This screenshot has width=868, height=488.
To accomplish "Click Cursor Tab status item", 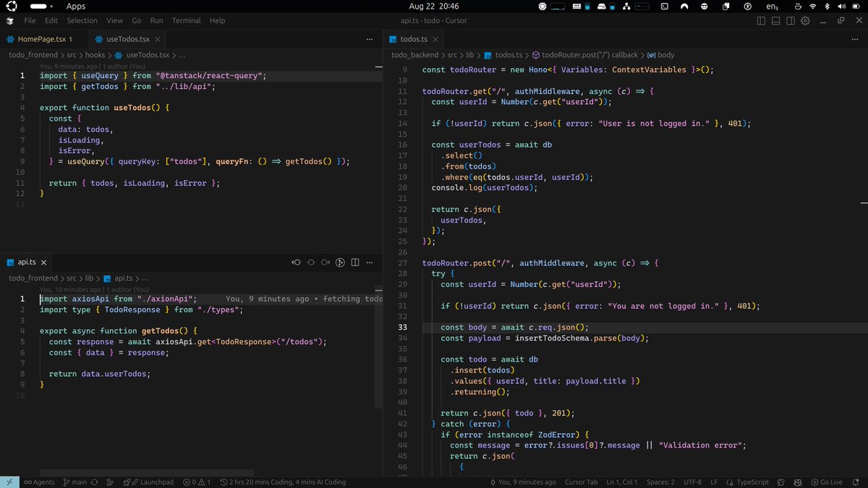I will click(581, 482).
